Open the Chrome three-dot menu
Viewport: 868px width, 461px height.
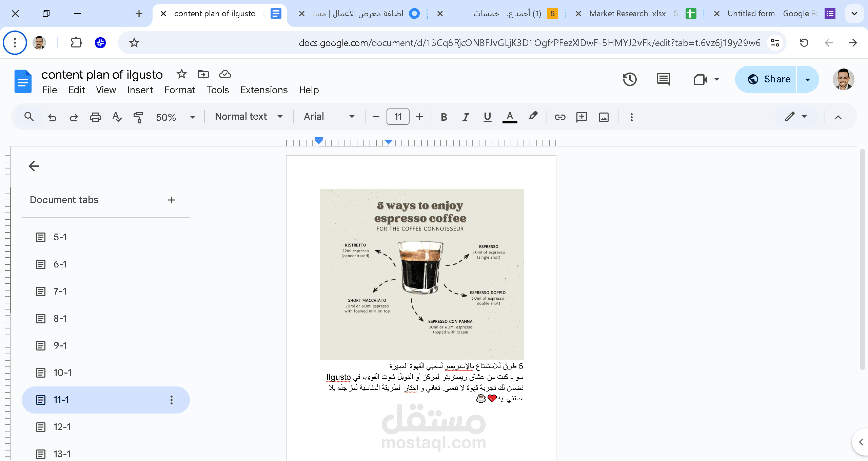(x=15, y=43)
